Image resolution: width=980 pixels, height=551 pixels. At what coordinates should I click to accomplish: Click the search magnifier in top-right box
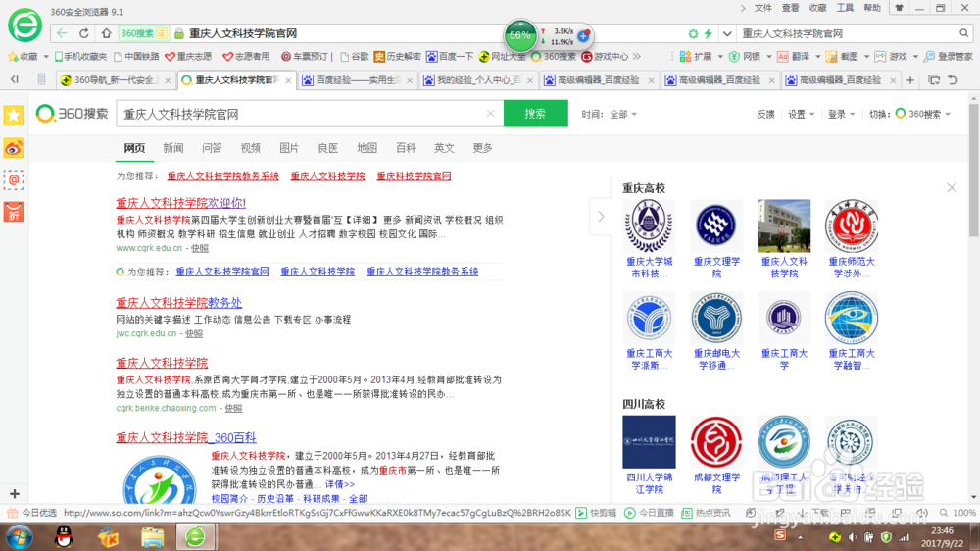tap(963, 33)
